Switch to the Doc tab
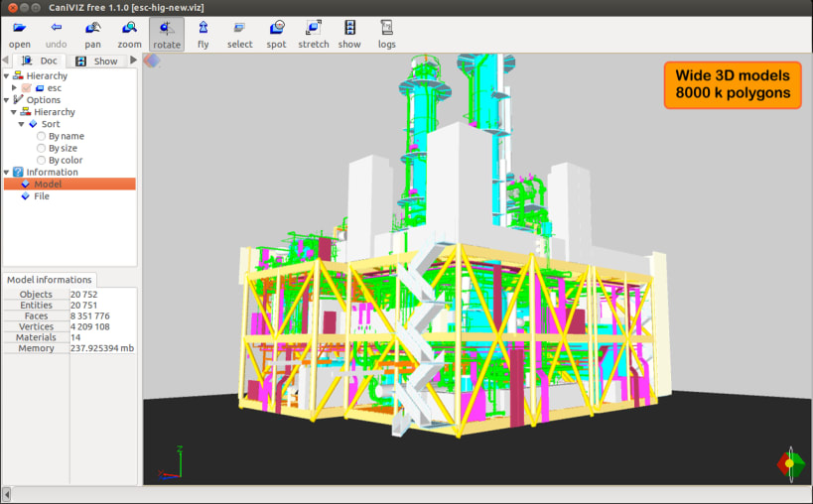Screen dimensions: 813x504 40,61
